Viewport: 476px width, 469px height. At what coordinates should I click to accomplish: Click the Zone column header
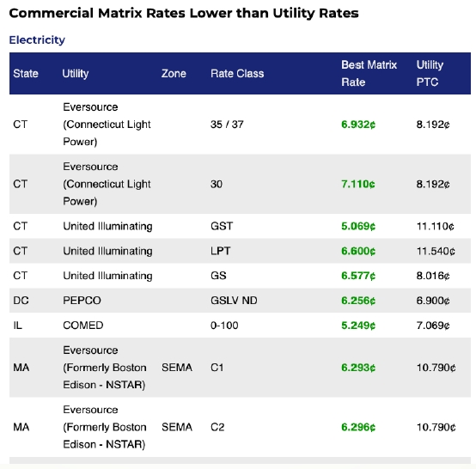(174, 74)
